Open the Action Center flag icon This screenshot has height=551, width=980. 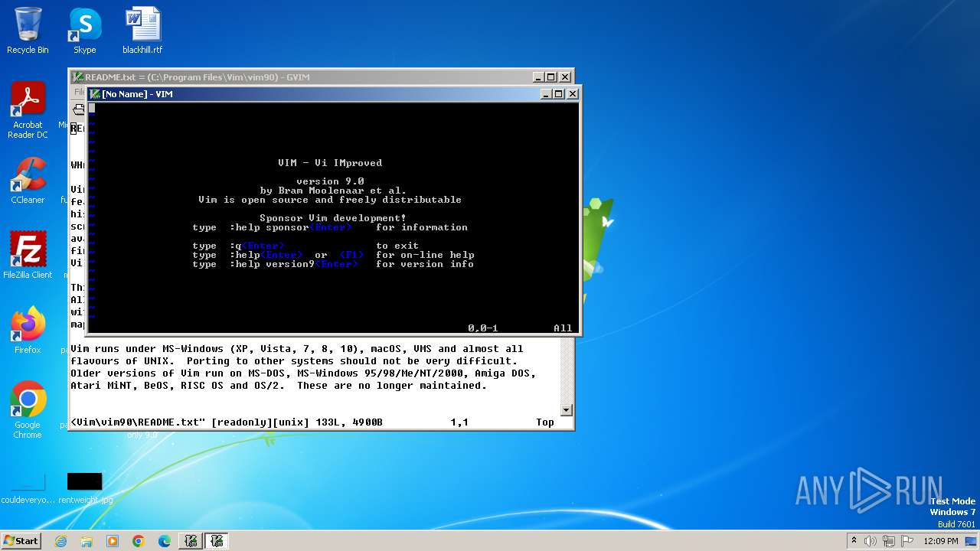(x=907, y=541)
